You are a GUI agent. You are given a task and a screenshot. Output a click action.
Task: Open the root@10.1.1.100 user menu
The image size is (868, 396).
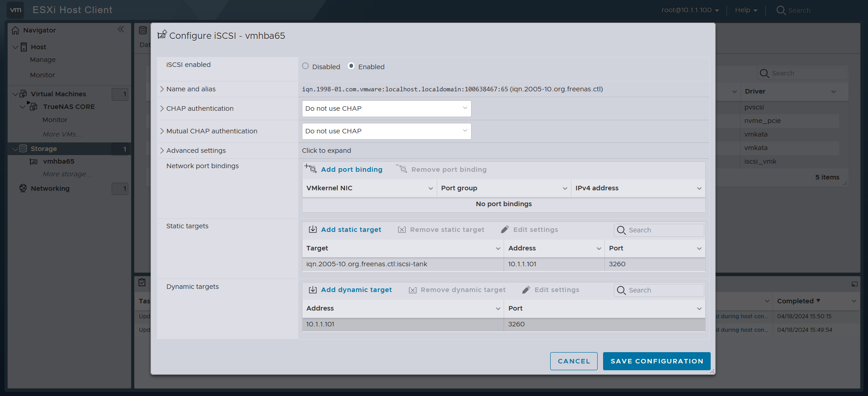[690, 10]
